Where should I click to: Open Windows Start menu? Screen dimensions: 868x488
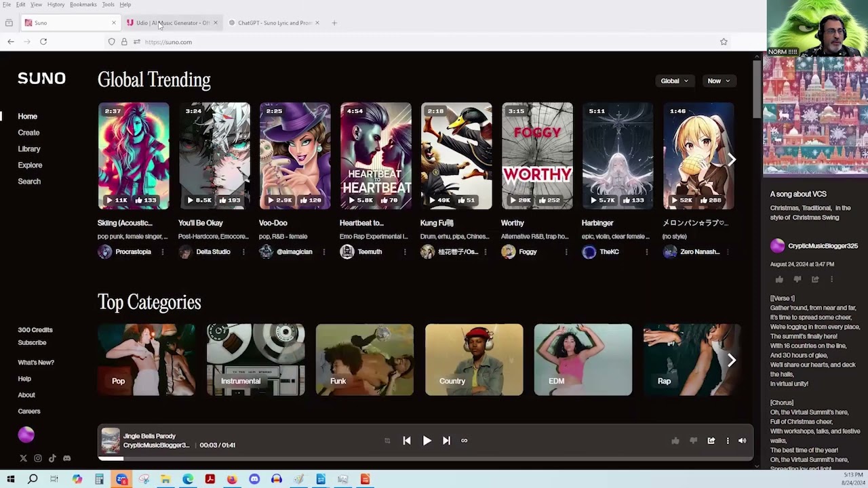point(10,479)
